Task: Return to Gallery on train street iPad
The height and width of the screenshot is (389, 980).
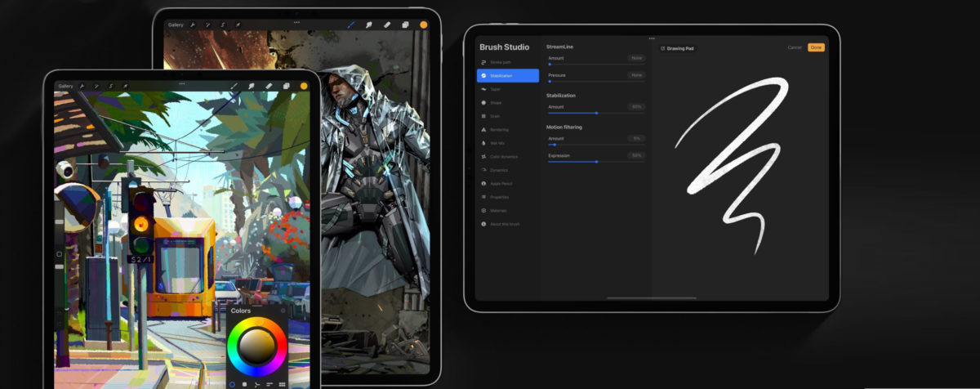Action: [65, 86]
